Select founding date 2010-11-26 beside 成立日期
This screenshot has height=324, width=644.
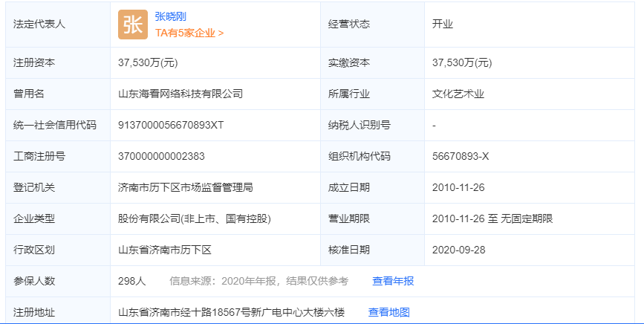point(458,187)
